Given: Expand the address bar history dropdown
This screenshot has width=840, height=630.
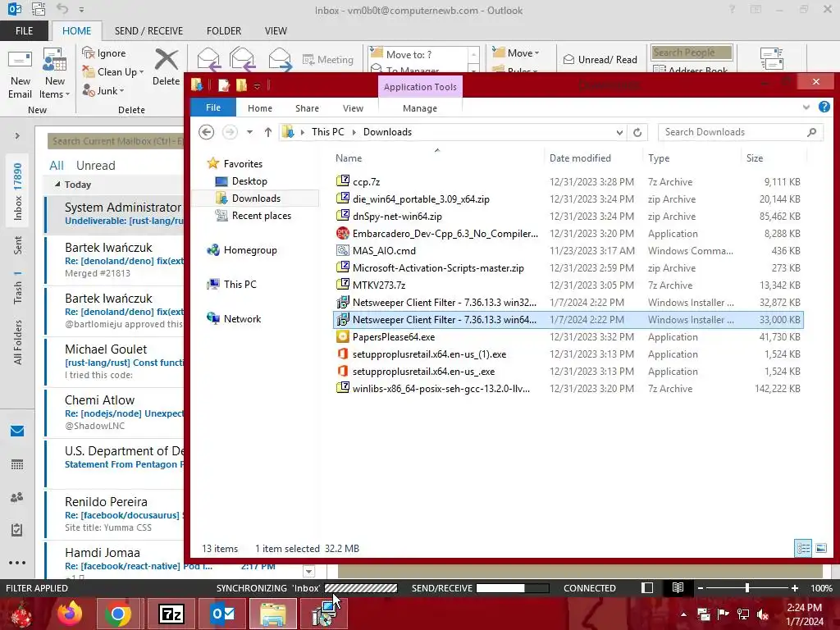Looking at the screenshot, I should 619,132.
